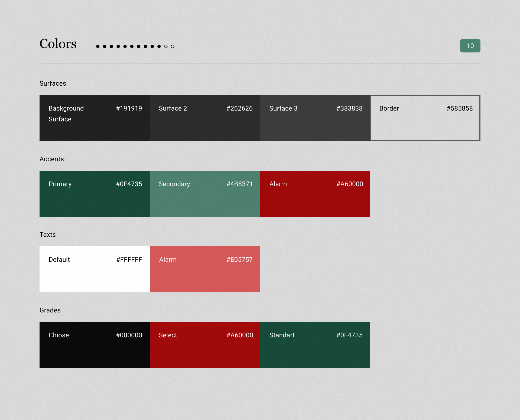
Task: Select the last hollow pagination dot
Action: click(173, 46)
